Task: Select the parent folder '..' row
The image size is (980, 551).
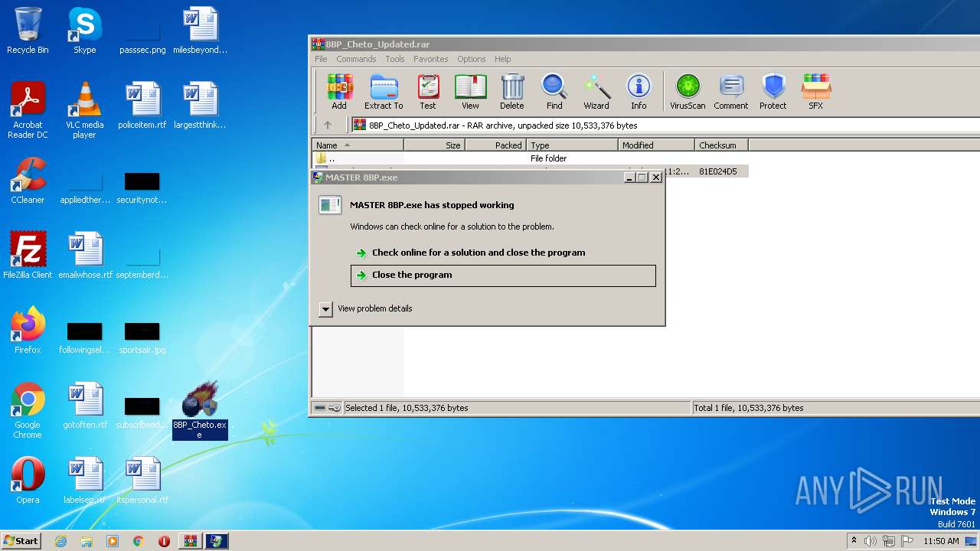Action: tap(530, 158)
